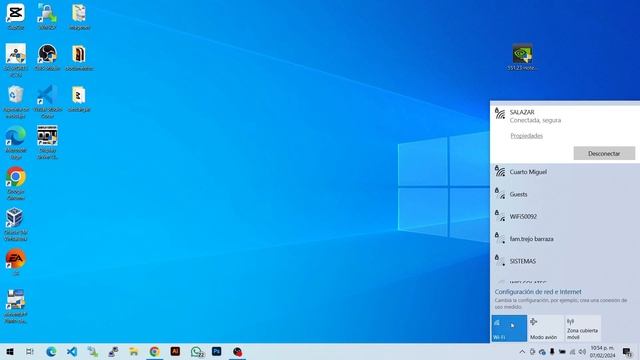Toggle the Modo avión tile

click(x=546, y=328)
